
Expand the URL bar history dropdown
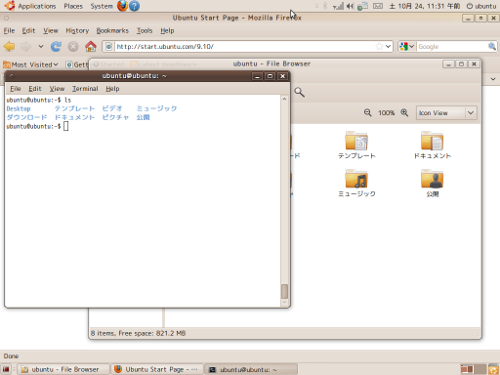(x=388, y=46)
